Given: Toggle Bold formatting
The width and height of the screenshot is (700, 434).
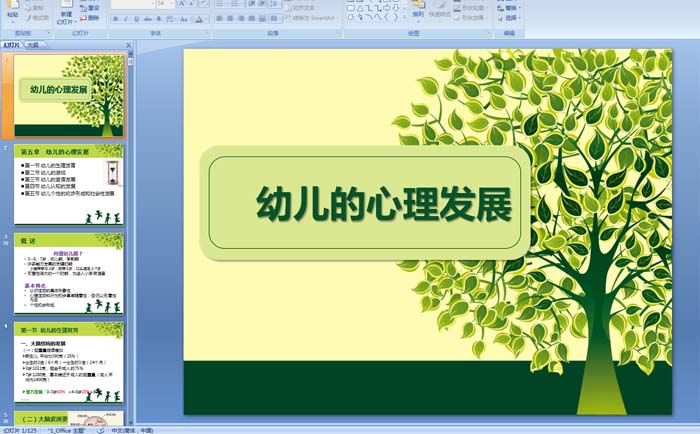Looking at the screenshot, I should (116, 19).
